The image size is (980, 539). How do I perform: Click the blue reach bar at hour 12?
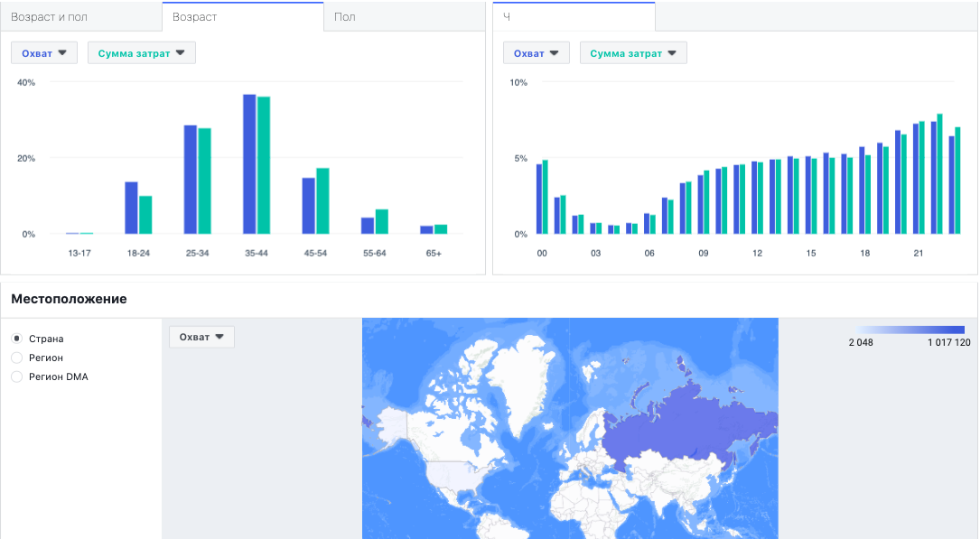tap(754, 198)
